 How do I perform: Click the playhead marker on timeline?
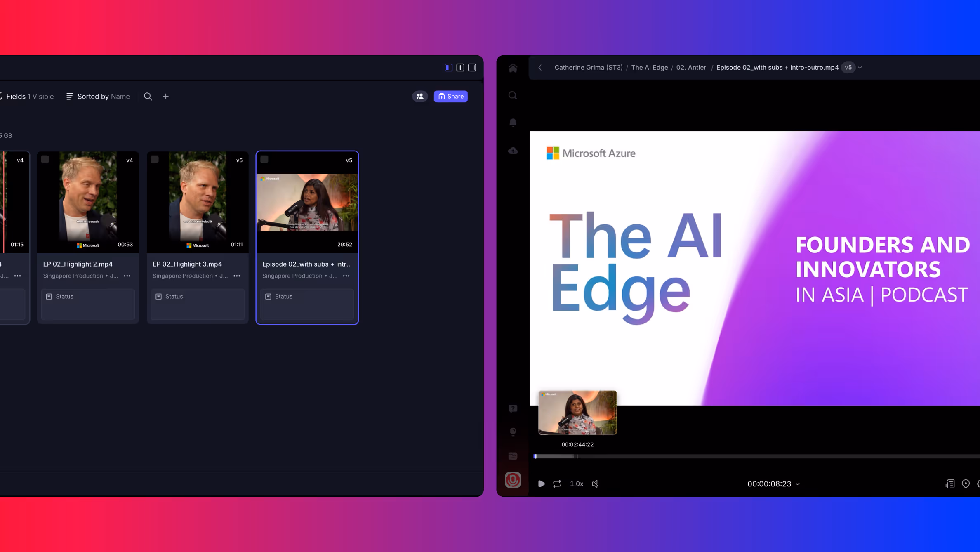coord(535,456)
